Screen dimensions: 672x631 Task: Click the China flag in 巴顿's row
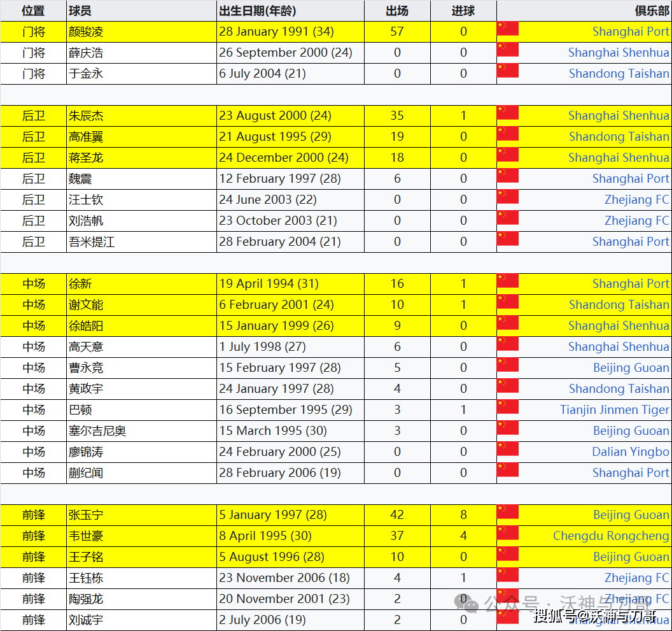[x=508, y=408]
